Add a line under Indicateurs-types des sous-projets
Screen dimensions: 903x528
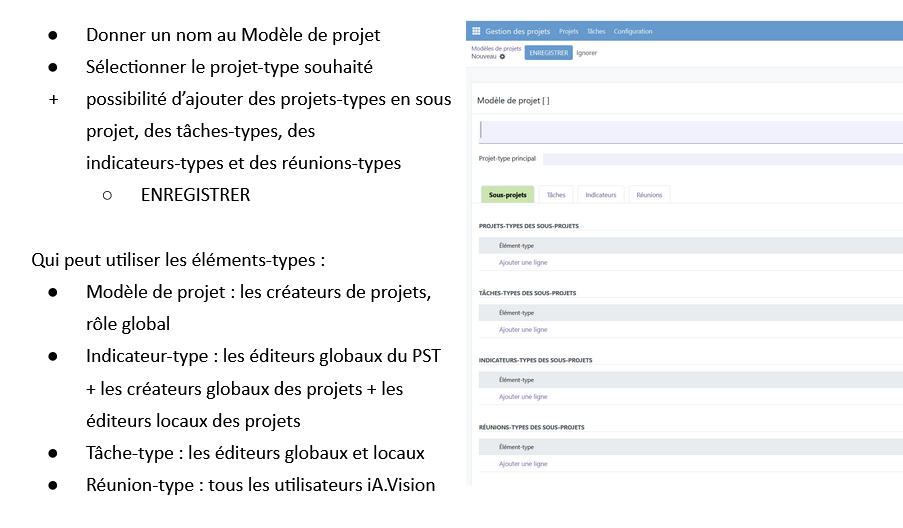[523, 397]
